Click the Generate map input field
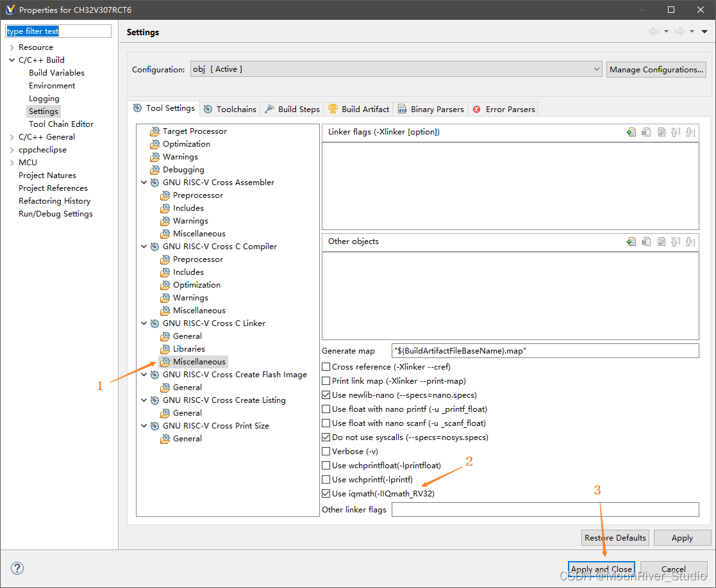The height and width of the screenshot is (588, 716). (x=545, y=351)
